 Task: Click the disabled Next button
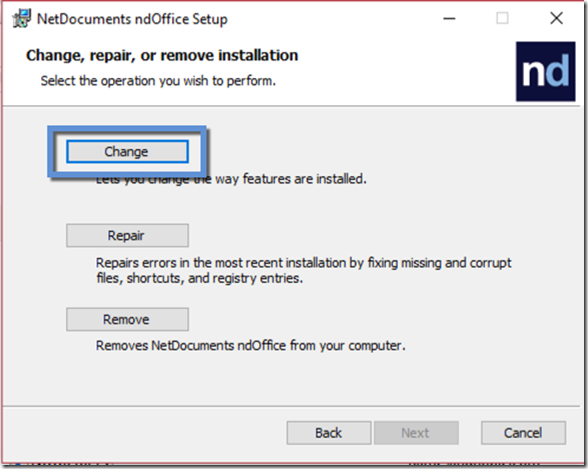coord(416,433)
